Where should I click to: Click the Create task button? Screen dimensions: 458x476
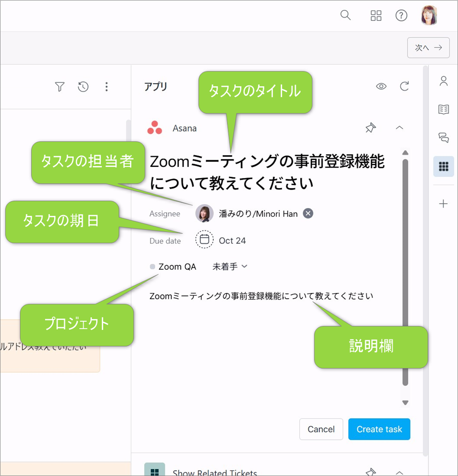(x=379, y=429)
